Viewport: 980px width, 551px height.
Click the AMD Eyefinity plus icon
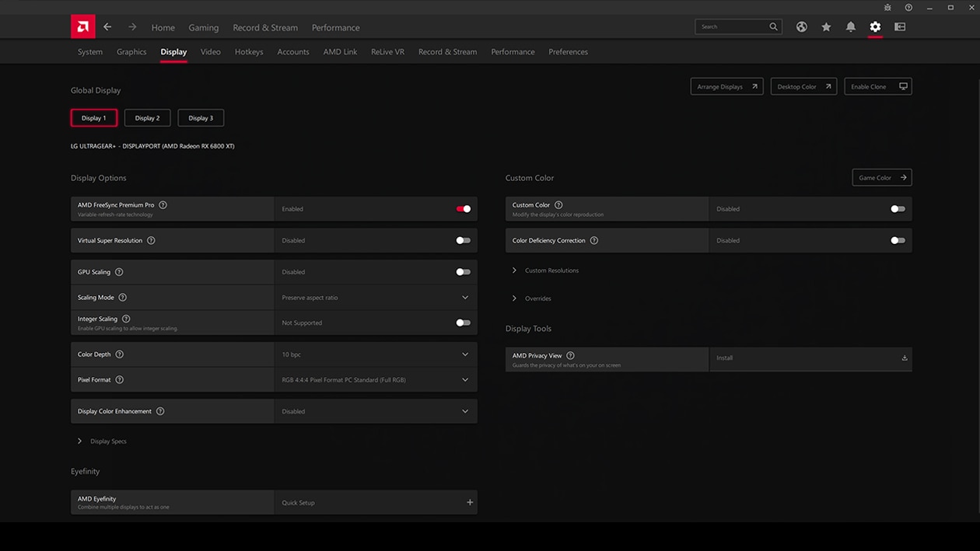click(x=470, y=502)
